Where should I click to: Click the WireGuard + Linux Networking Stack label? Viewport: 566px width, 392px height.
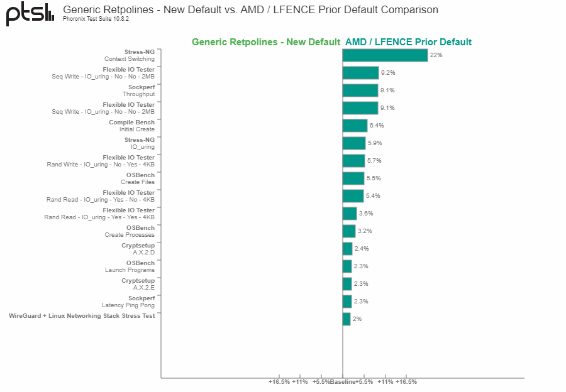pos(82,316)
